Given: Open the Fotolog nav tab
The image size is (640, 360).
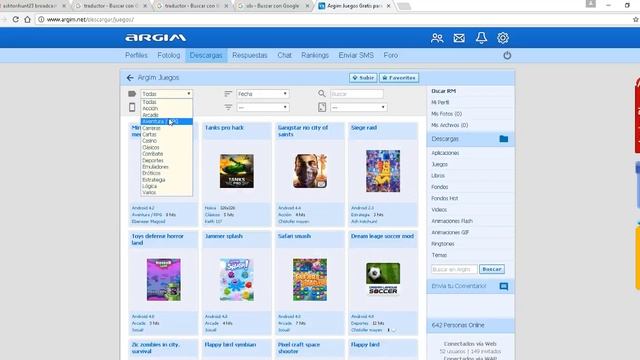Looking at the screenshot, I should click(169, 55).
